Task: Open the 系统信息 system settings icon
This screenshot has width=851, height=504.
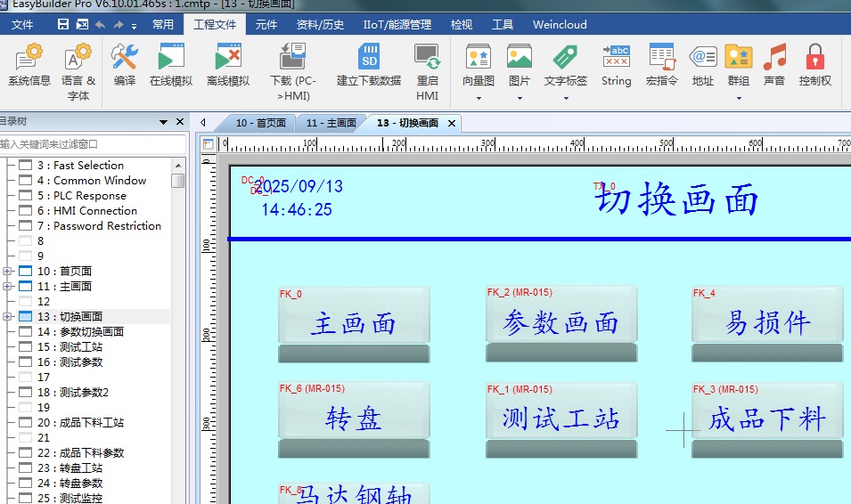Action: point(29,64)
